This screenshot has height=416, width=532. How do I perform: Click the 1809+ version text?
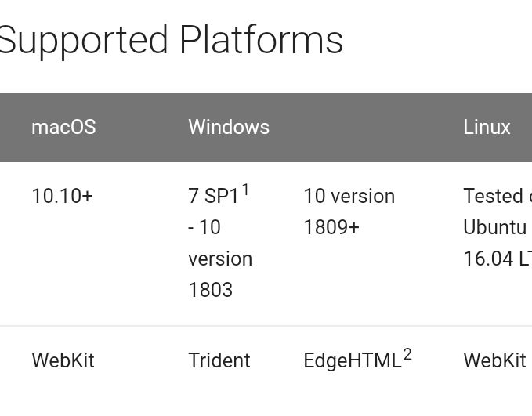coord(331,227)
